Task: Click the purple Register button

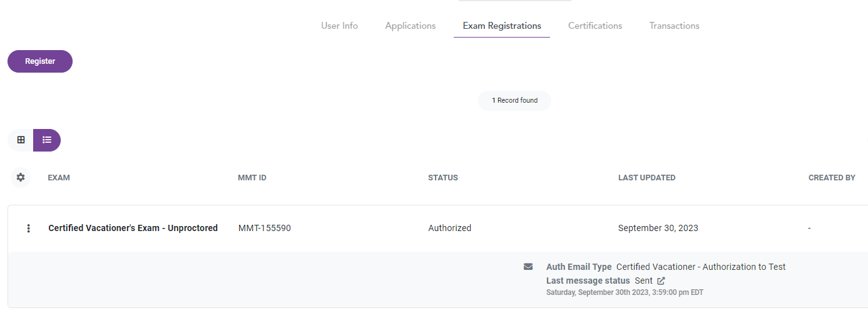Action: pyautogui.click(x=40, y=61)
